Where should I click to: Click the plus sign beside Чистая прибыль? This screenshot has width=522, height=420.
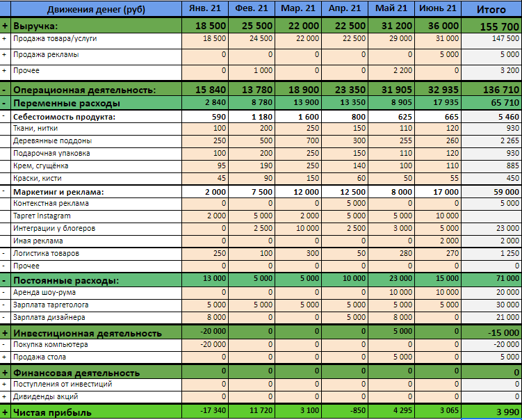click(5, 412)
